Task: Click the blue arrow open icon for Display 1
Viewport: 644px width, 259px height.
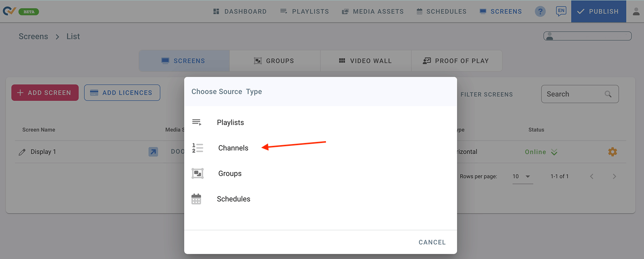Action: tap(153, 152)
